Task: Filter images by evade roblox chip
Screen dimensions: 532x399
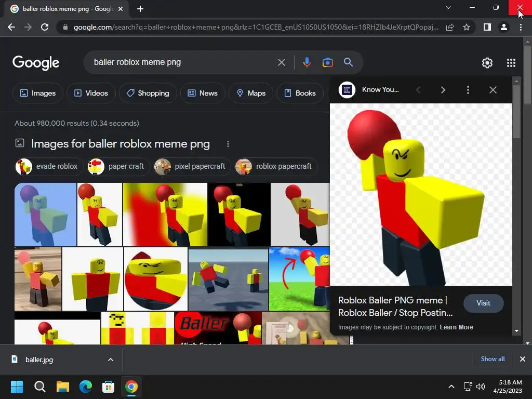Action: coord(49,167)
